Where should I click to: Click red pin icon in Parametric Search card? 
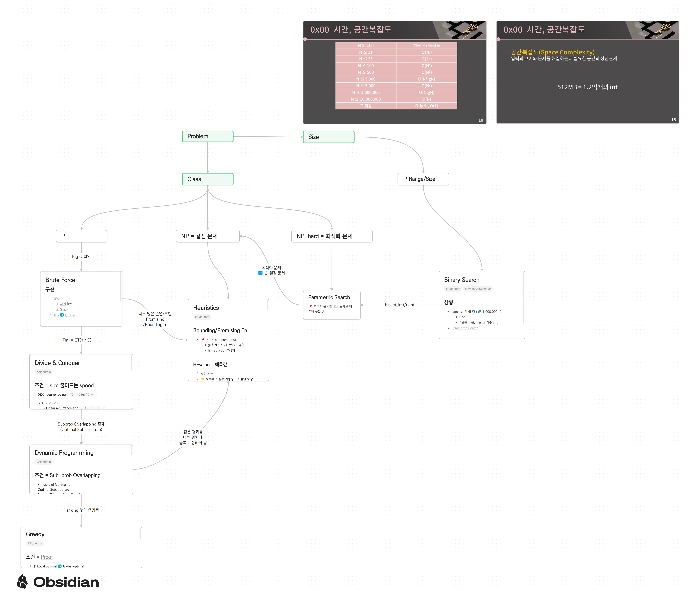pyautogui.click(x=311, y=306)
